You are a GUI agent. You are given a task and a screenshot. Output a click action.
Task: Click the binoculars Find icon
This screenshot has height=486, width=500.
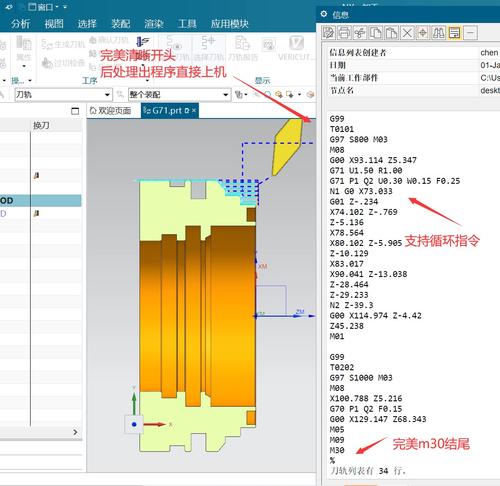[x=438, y=33]
